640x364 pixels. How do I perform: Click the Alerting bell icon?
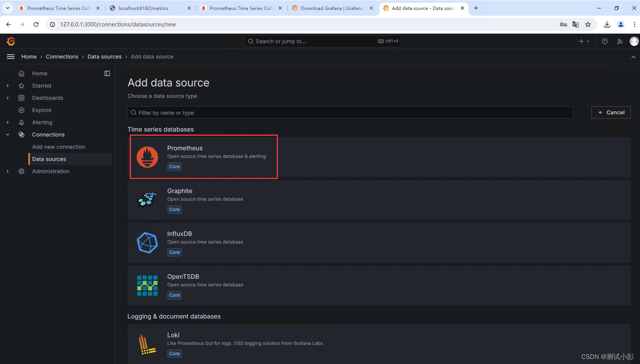point(21,122)
